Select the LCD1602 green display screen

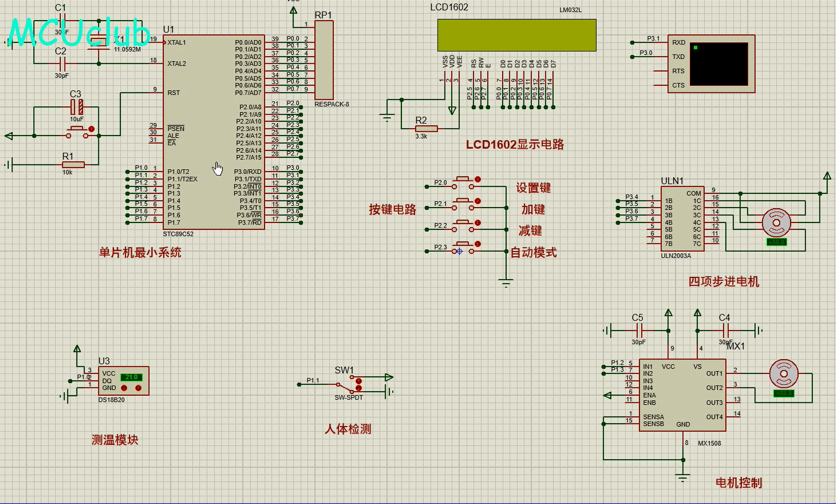pyautogui.click(x=516, y=35)
